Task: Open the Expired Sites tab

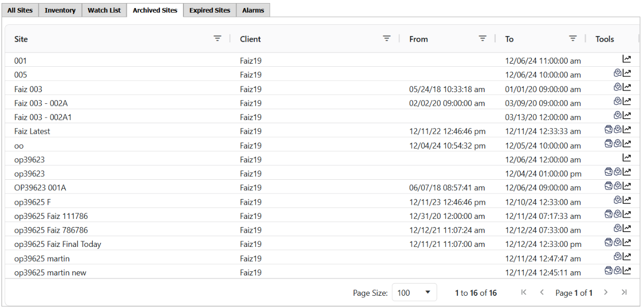Action: [209, 10]
